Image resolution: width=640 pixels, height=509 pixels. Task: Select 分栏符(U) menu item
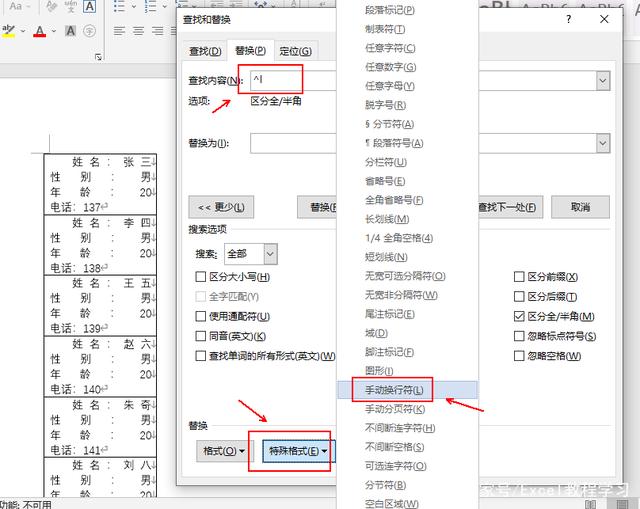(407, 162)
